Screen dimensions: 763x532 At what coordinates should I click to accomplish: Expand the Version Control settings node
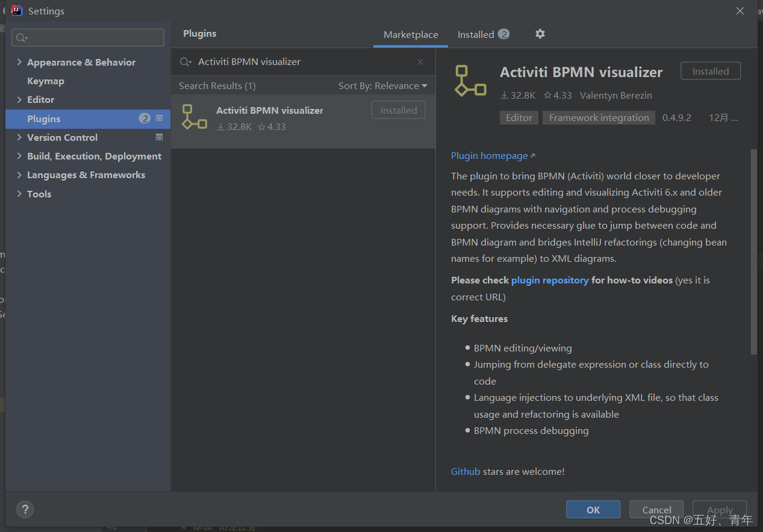(x=19, y=137)
